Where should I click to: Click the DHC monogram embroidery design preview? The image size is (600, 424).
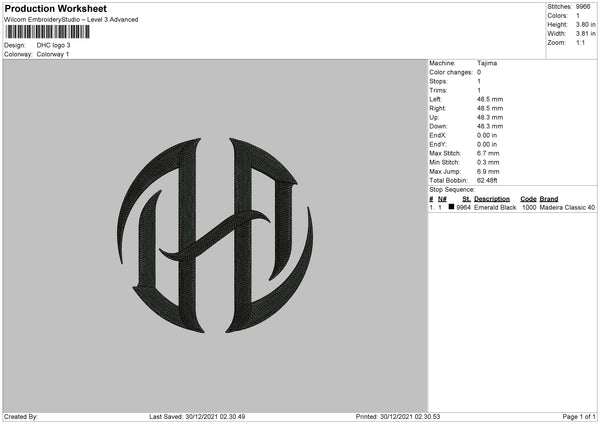(215, 235)
